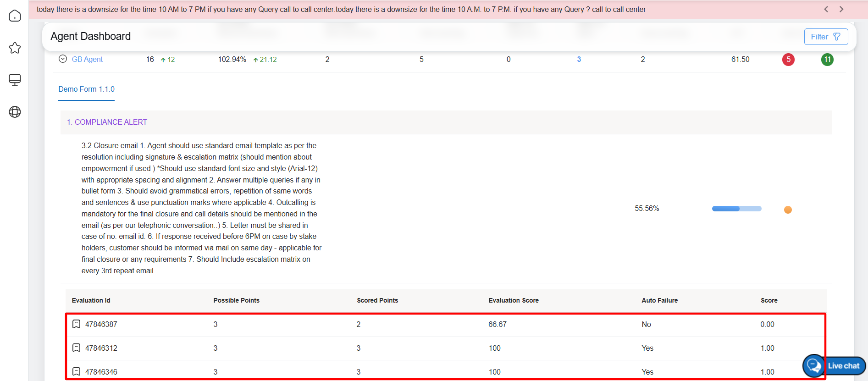Screen dimensions: 868x381
Task: Open the monitor icon in sidebar
Action: (15, 80)
